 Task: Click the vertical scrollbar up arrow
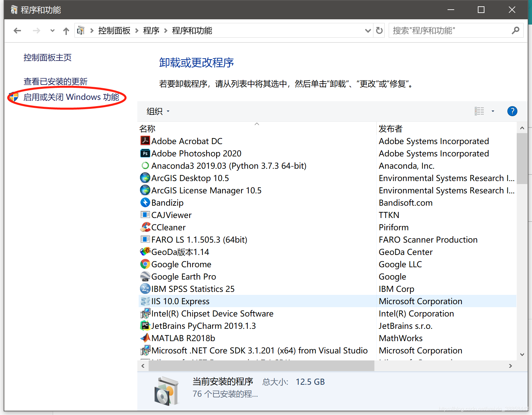tap(522, 128)
